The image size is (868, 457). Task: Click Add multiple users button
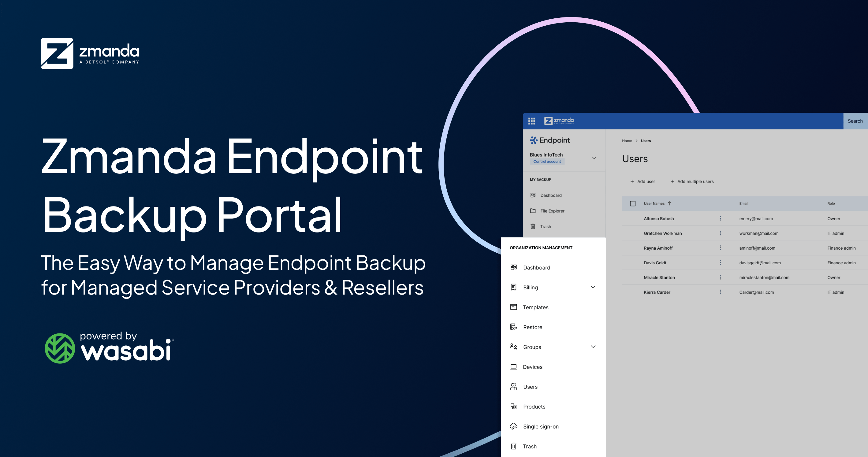click(x=692, y=181)
